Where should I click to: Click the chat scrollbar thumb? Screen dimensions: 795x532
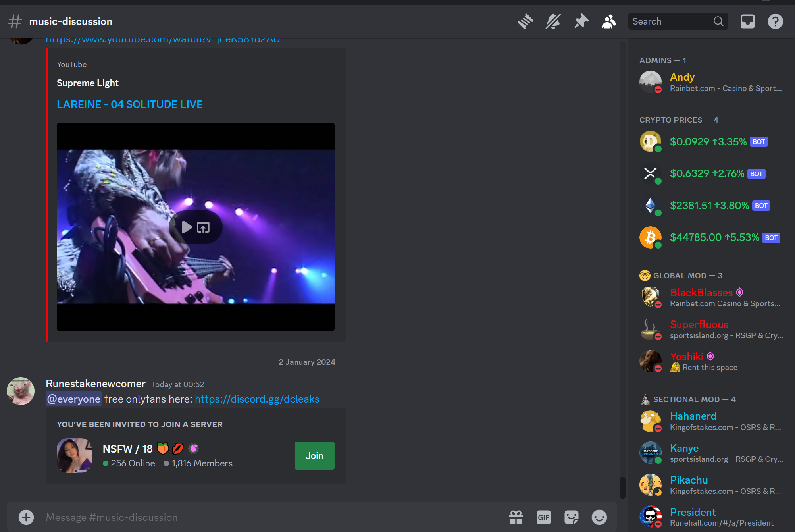(x=622, y=487)
